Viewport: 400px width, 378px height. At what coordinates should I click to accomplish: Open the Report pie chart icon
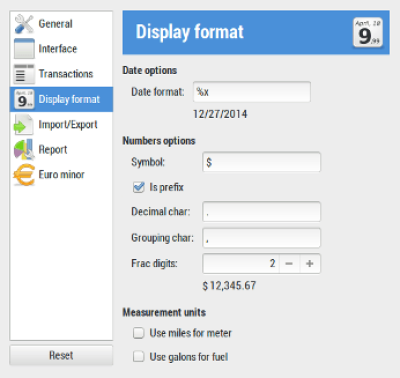pyautogui.click(x=24, y=149)
